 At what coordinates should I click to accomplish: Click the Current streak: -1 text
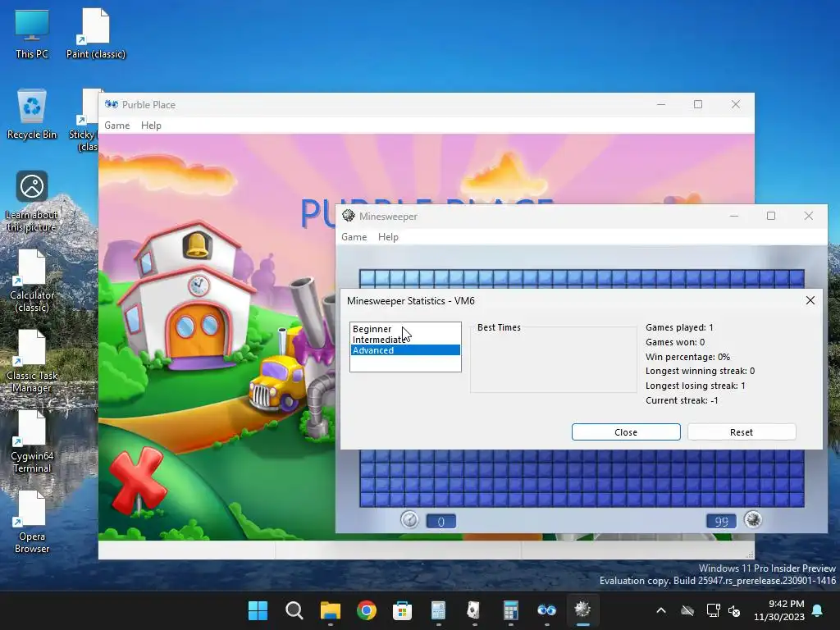coord(682,400)
